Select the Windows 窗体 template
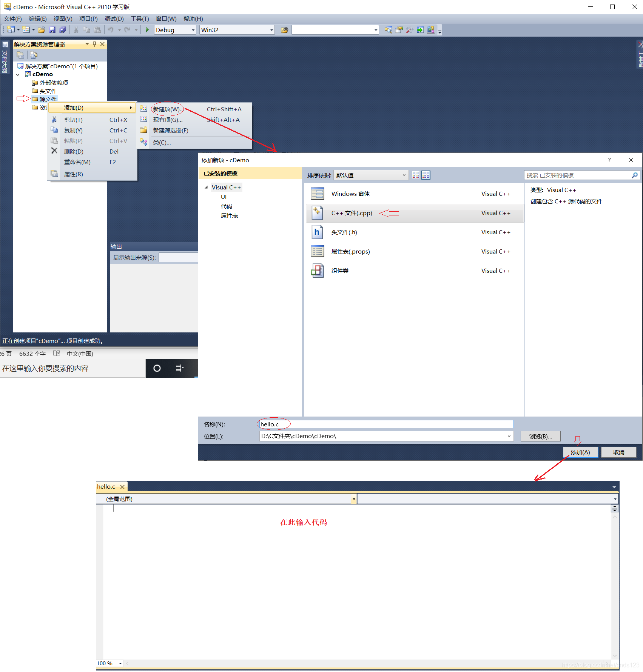This screenshot has width=643, height=672. point(415,194)
